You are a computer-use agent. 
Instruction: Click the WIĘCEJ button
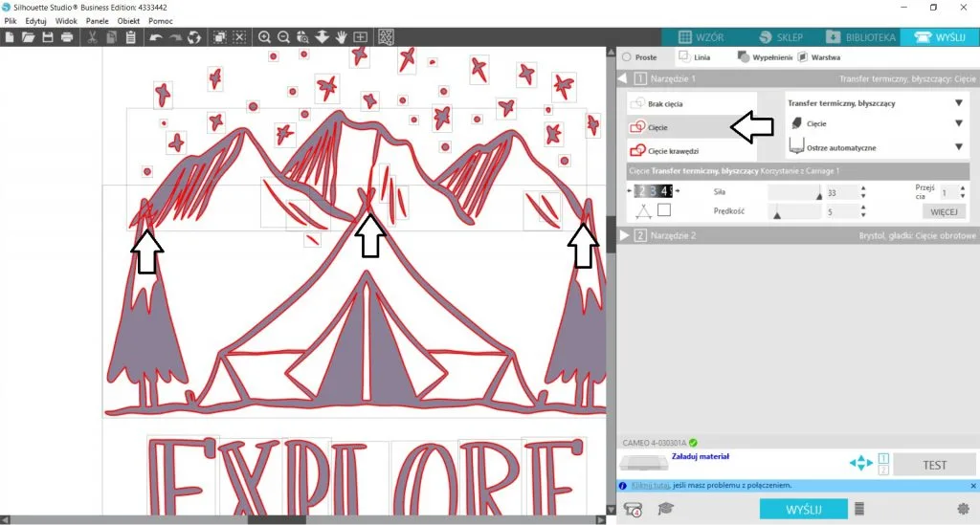[944, 211]
